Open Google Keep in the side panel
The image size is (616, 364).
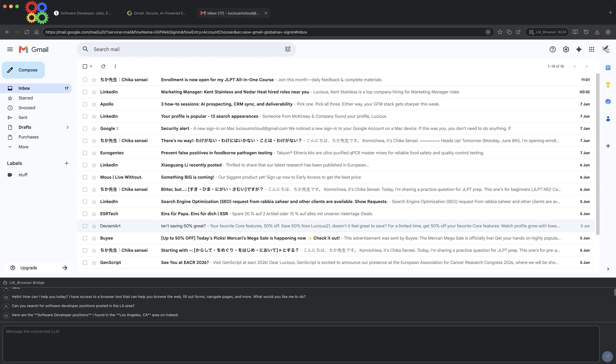tap(608, 85)
